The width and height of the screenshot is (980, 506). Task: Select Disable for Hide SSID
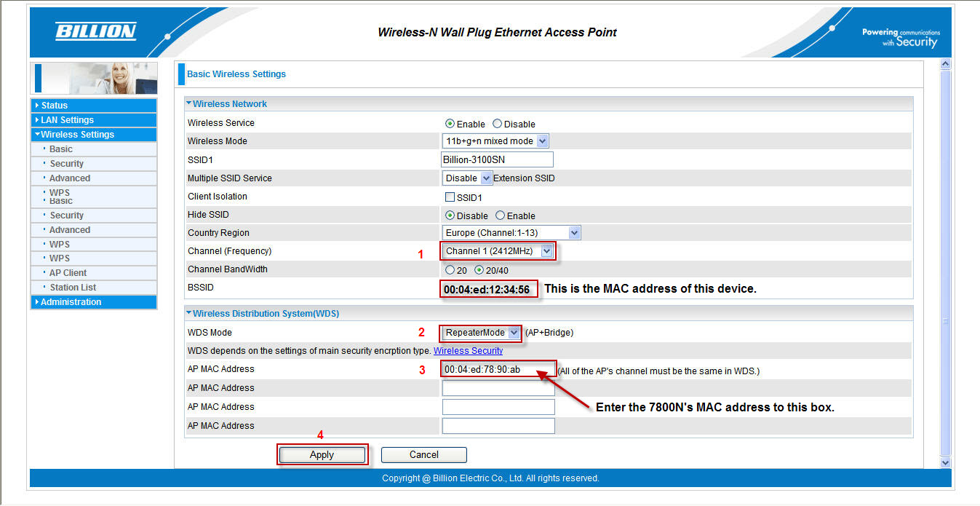click(x=450, y=216)
